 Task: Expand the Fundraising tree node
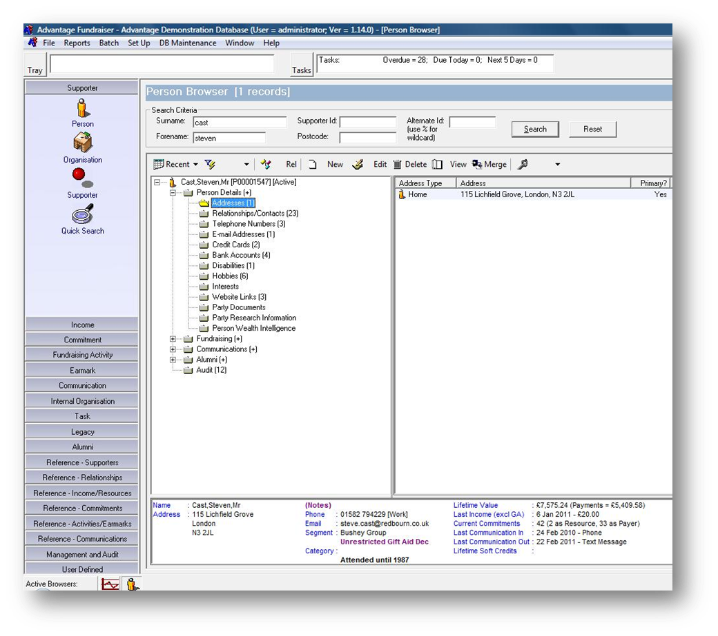click(173, 339)
